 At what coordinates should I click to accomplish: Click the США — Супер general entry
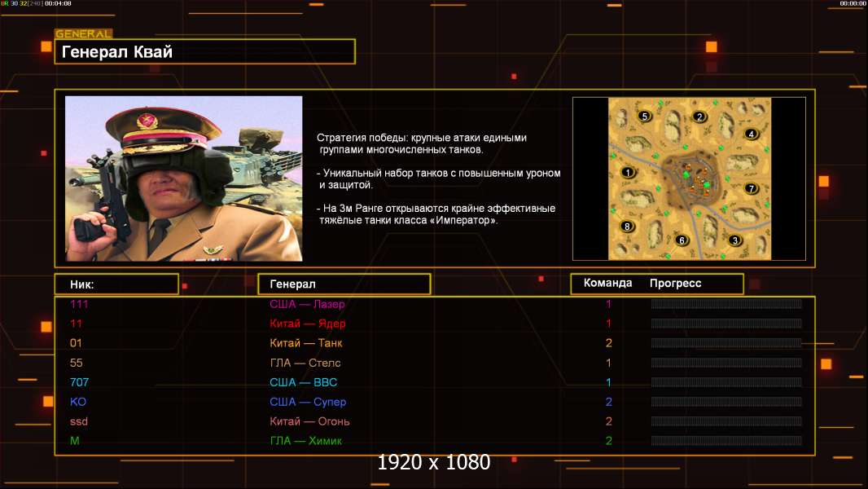(x=308, y=402)
